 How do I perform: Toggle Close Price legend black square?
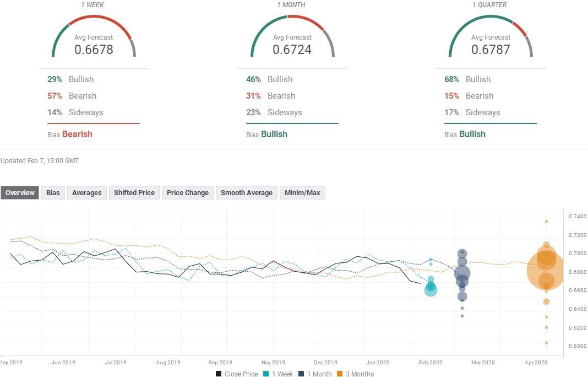(x=219, y=374)
